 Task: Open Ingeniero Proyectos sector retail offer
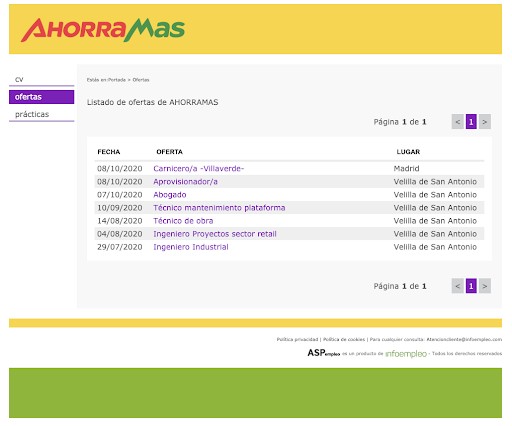coord(215,234)
